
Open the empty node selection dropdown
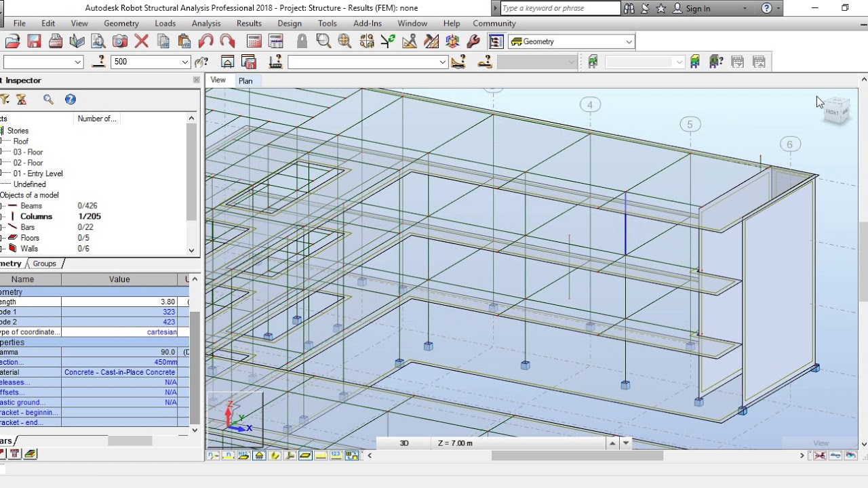pyautogui.click(x=77, y=62)
